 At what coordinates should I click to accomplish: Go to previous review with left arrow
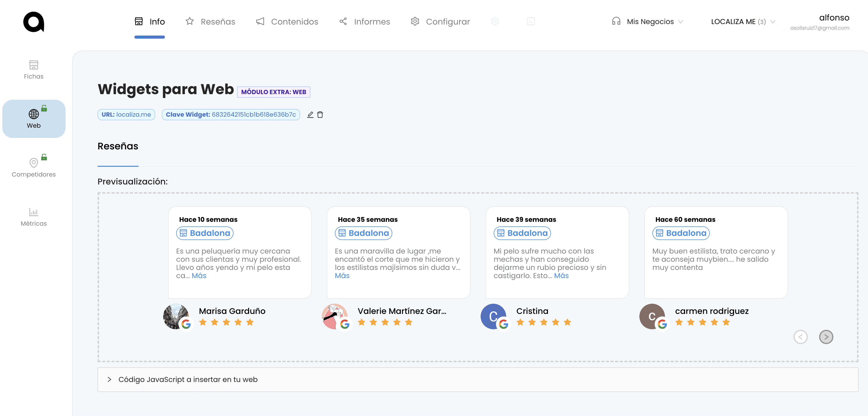[x=801, y=337]
